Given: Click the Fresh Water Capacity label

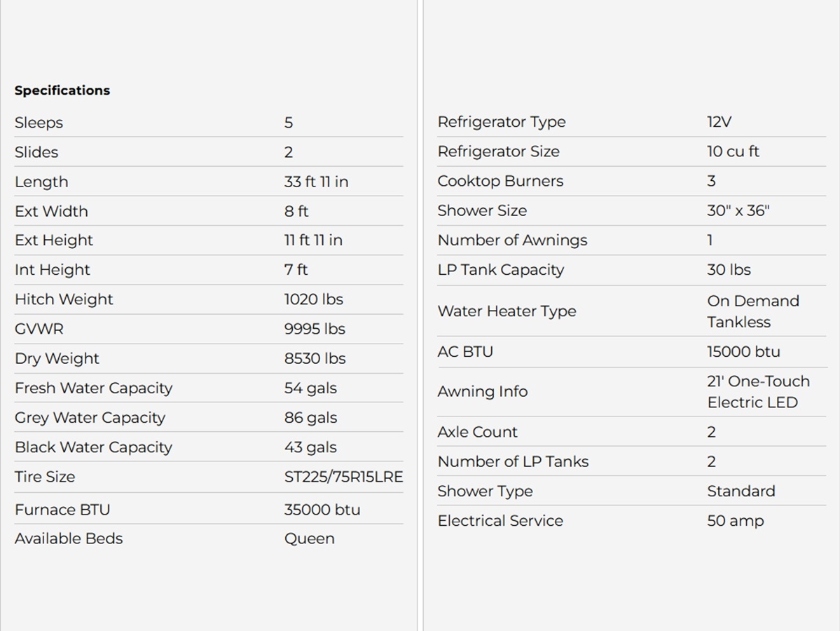Looking at the screenshot, I should tap(93, 388).
